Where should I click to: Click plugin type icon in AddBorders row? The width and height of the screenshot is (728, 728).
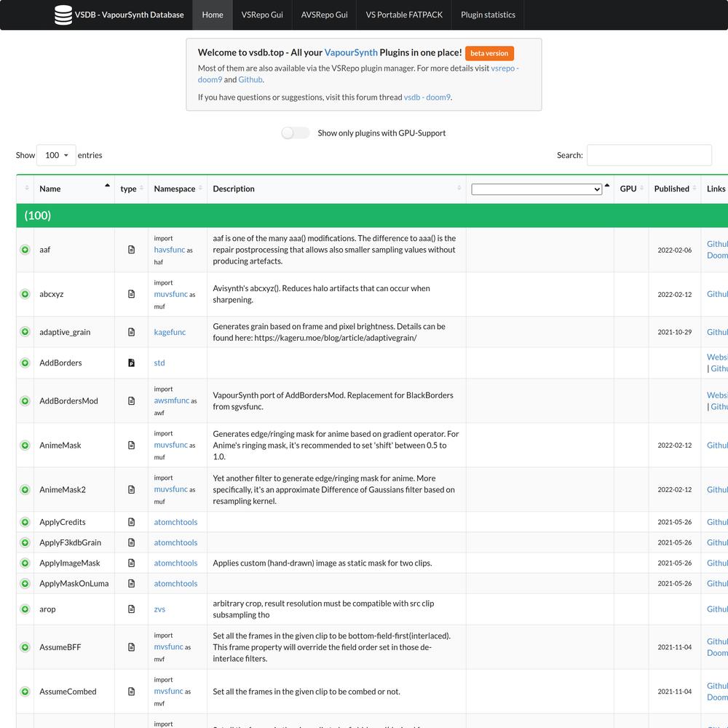coord(131,363)
